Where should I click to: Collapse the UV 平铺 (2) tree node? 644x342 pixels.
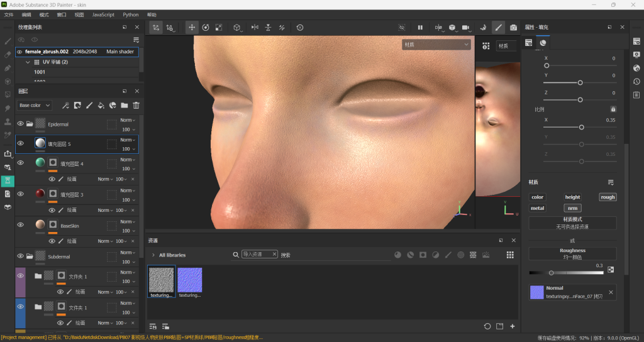point(28,62)
